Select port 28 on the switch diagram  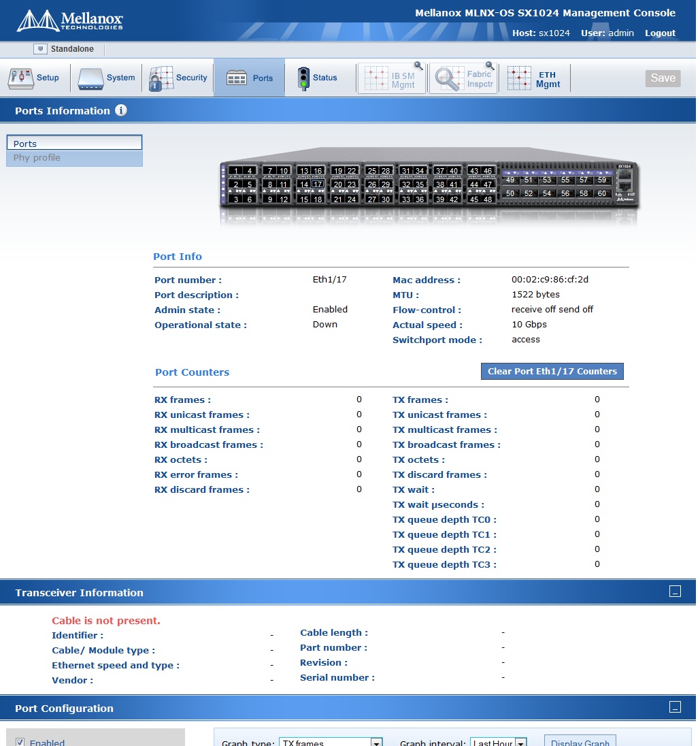386,171
